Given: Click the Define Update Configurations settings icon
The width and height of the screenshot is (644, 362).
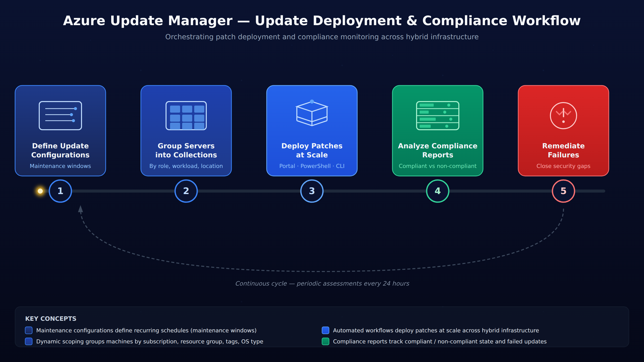Looking at the screenshot, I should coord(60,116).
